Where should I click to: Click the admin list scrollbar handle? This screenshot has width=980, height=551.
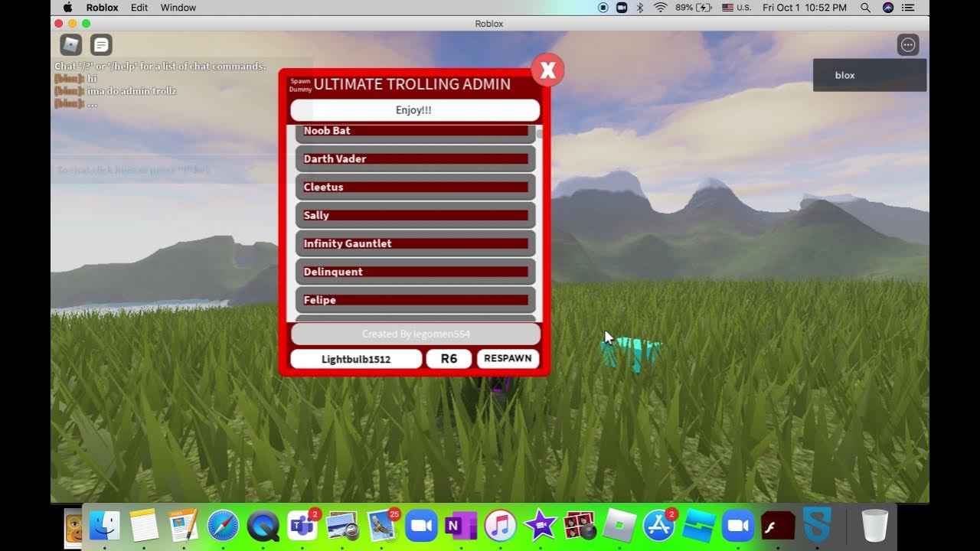(x=539, y=133)
